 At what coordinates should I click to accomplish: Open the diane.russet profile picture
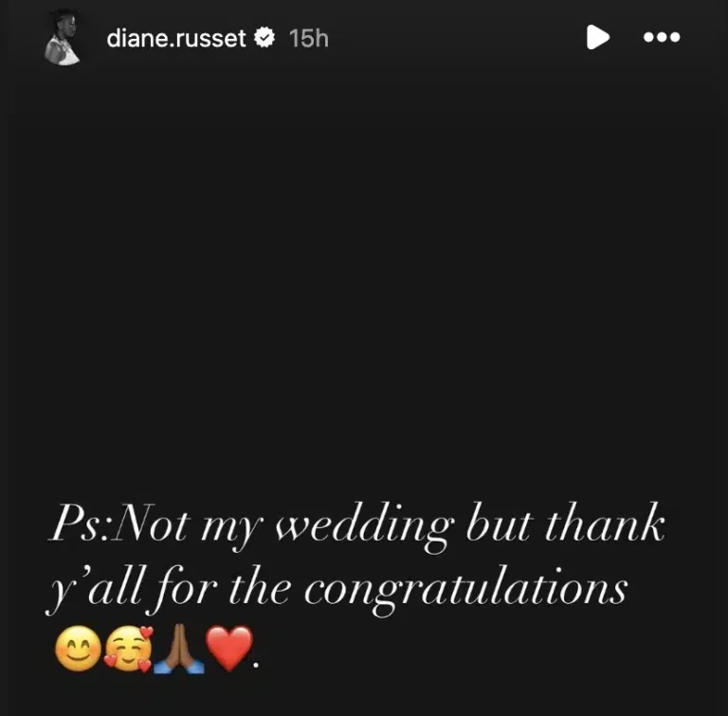pos(63,38)
